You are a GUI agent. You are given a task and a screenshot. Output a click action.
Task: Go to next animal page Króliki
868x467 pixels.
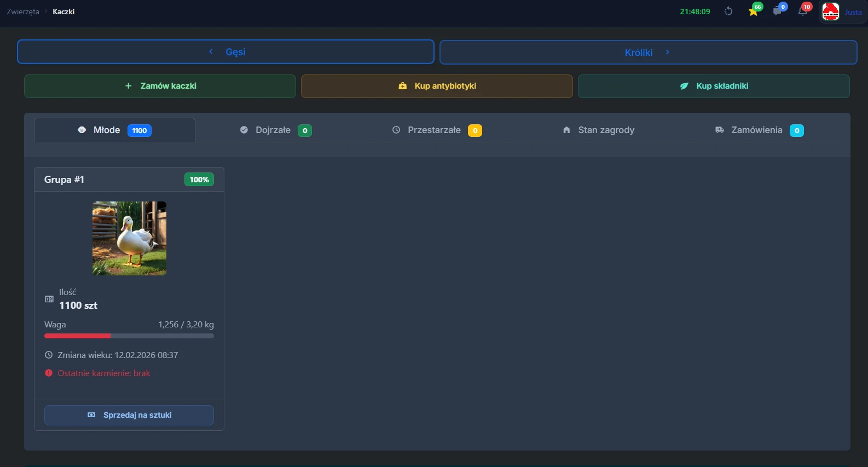pos(649,53)
